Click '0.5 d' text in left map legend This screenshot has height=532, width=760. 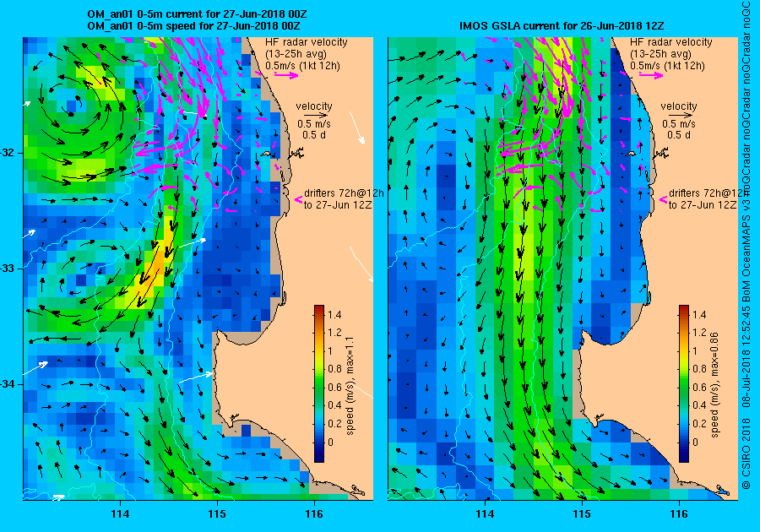tap(314, 135)
